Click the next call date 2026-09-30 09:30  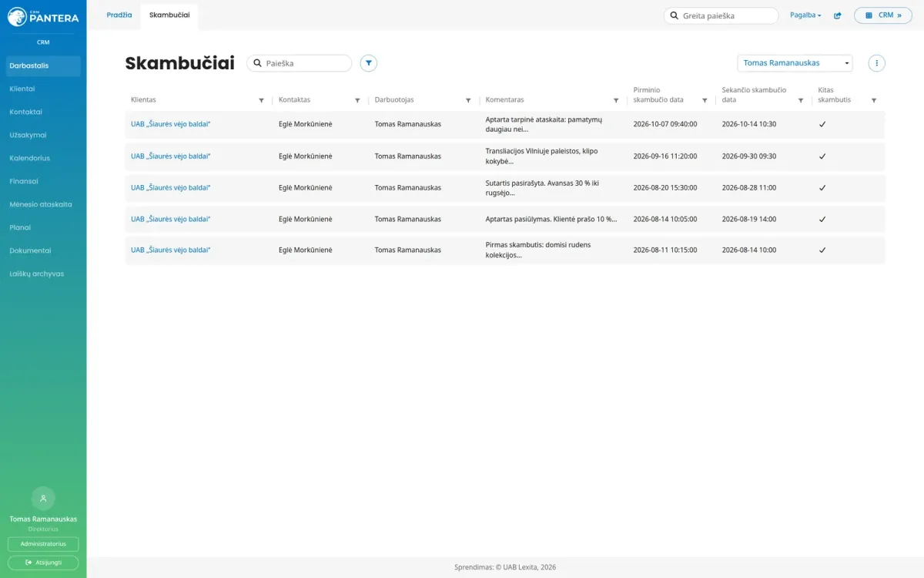click(749, 156)
